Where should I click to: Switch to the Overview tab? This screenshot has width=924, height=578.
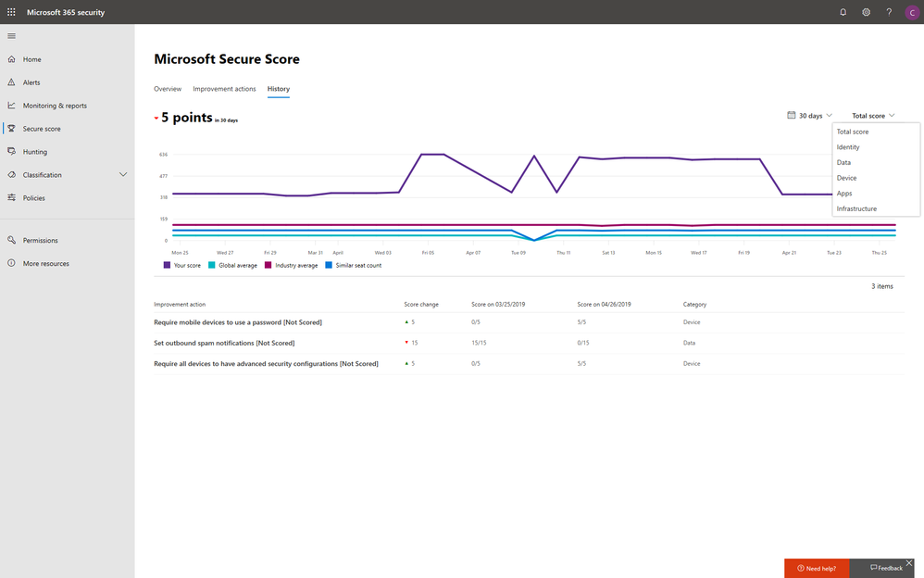pyautogui.click(x=168, y=89)
